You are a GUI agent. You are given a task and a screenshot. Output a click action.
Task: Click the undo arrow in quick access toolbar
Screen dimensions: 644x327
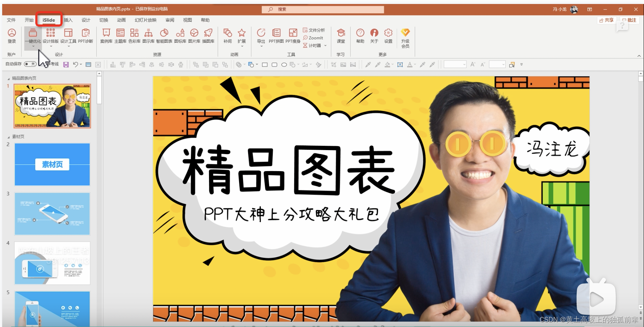pyautogui.click(x=75, y=64)
